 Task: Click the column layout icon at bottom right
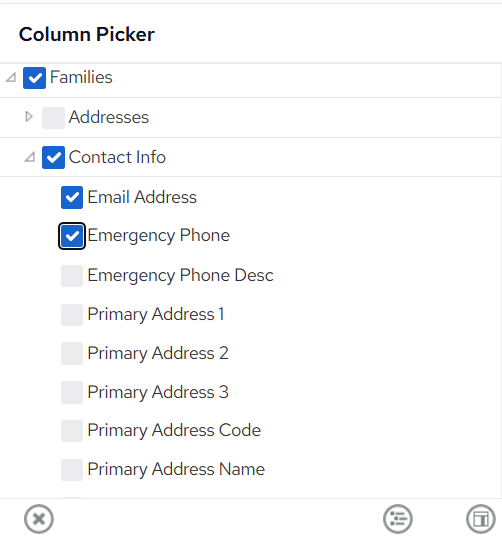(481, 519)
